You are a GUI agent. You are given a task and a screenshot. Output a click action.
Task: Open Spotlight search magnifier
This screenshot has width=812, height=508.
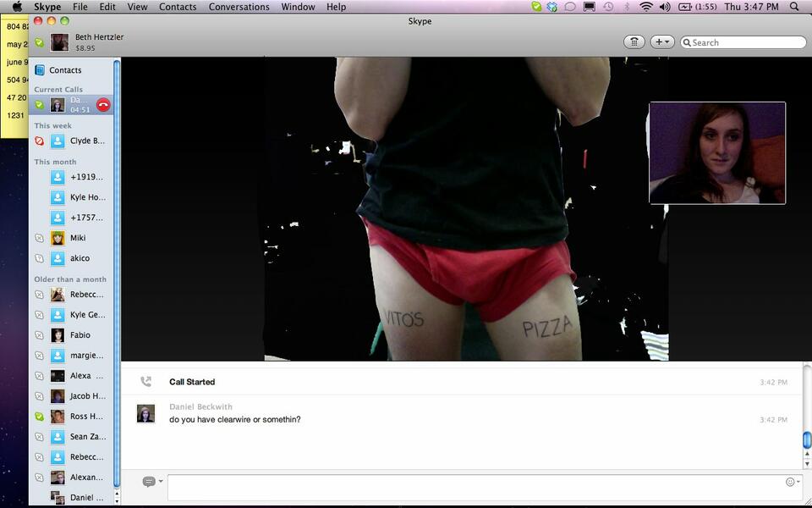coord(794,7)
